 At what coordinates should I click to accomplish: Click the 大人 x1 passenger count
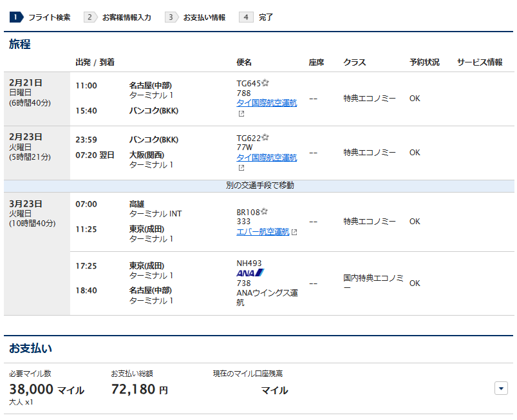tap(21, 403)
